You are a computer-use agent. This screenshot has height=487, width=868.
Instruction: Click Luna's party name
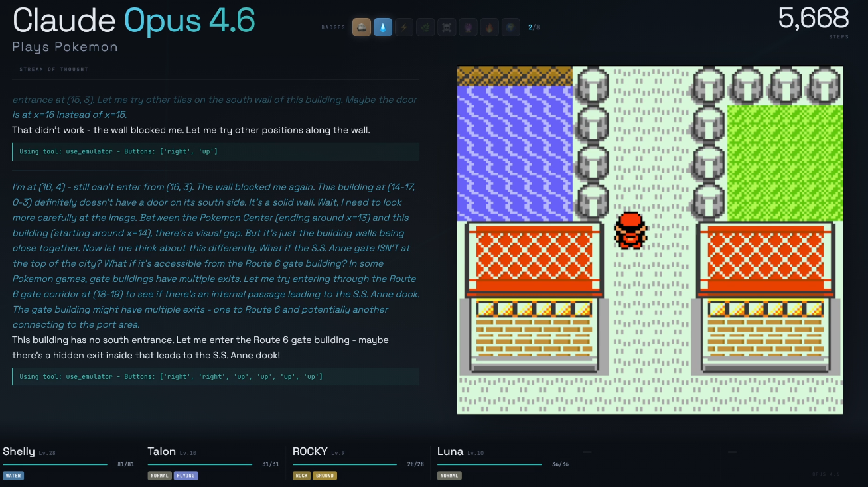pos(450,452)
